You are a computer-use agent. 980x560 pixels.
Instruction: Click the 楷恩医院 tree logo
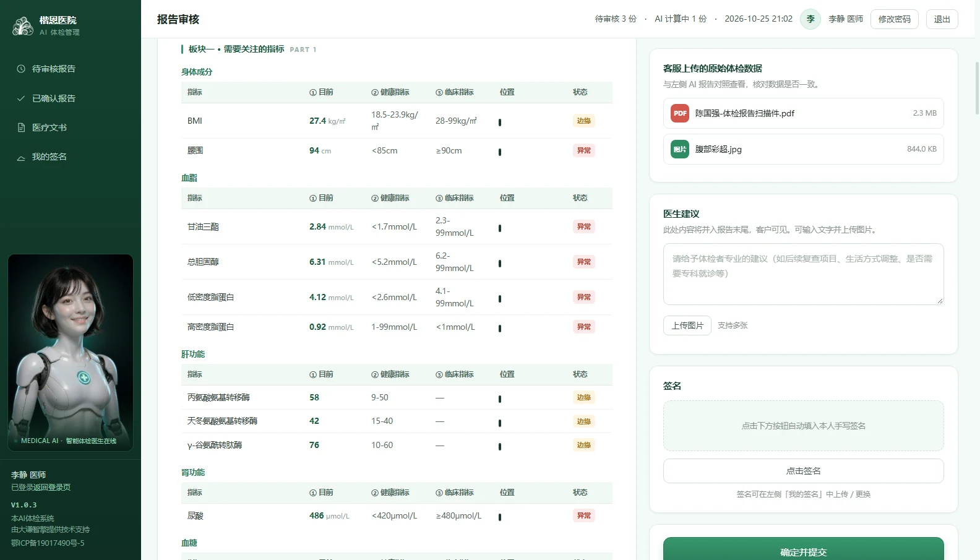click(23, 25)
